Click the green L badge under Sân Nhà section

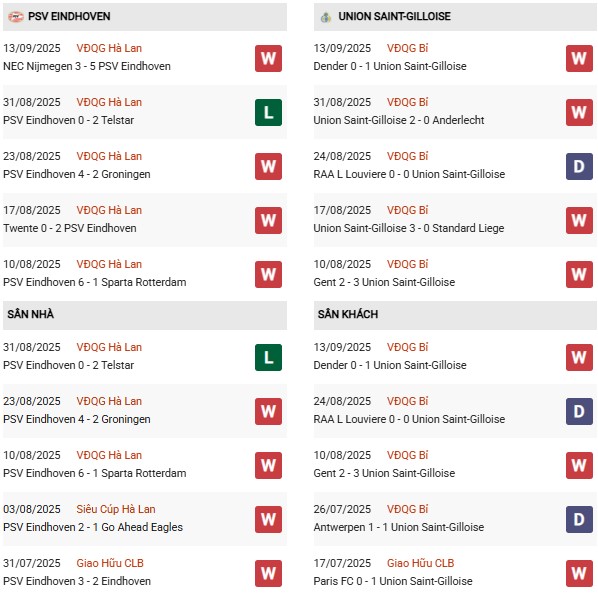point(268,357)
